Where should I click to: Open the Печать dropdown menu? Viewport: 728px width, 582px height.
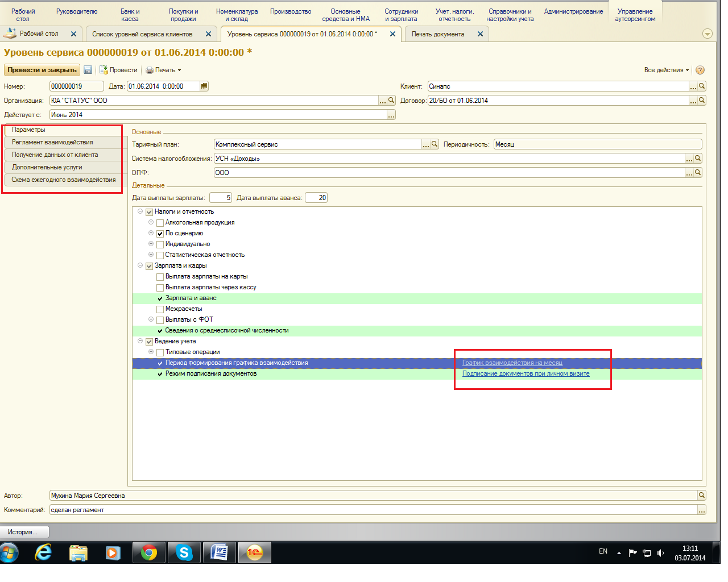pyautogui.click(x=163, y=70)
